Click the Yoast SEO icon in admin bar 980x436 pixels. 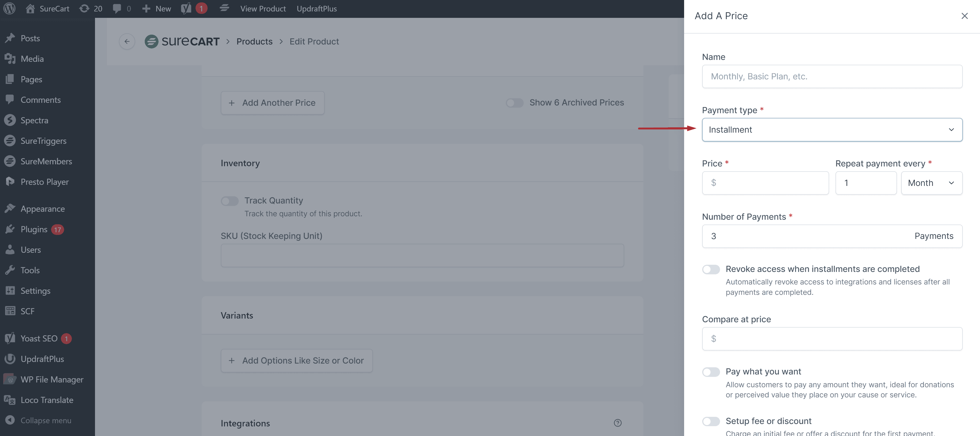pyautogui.click(x=186, y=8)
